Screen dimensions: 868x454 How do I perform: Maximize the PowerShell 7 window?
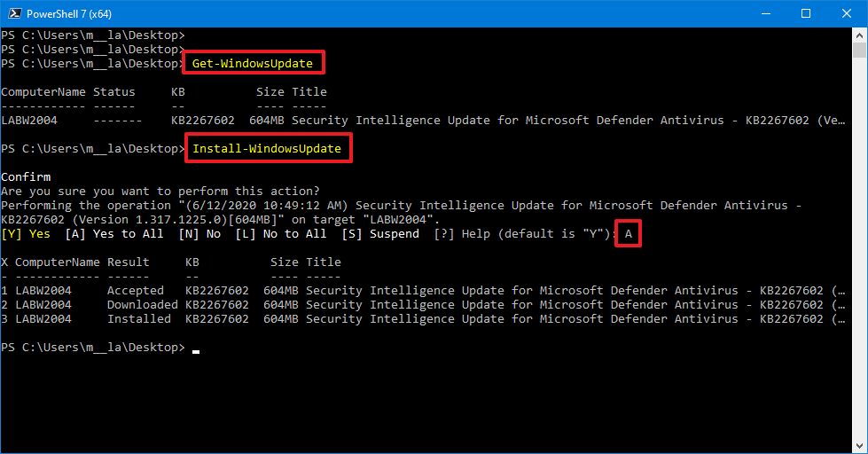806,13
